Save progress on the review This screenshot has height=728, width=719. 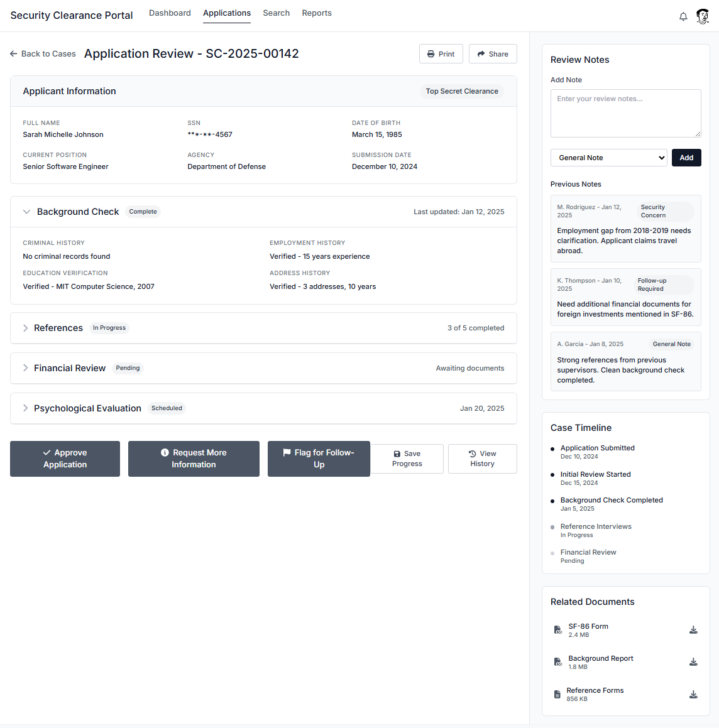pos(407,459)
